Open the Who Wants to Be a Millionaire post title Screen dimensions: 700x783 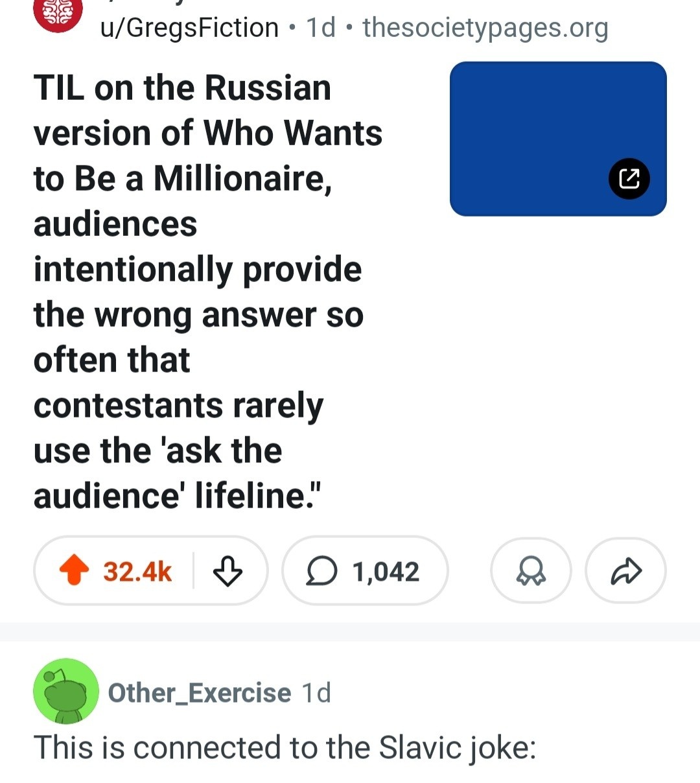[x=207, y=292]
